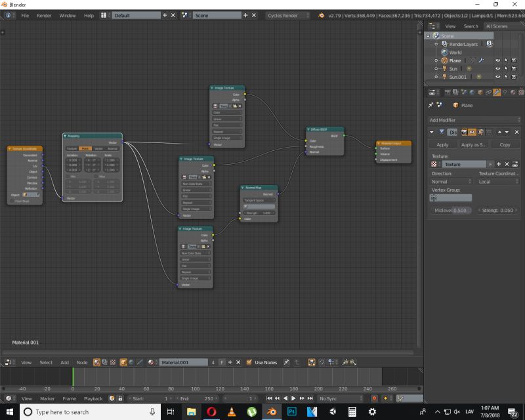
Task: Open the Render properties tab (camera icon)
Action: point(447,93)
